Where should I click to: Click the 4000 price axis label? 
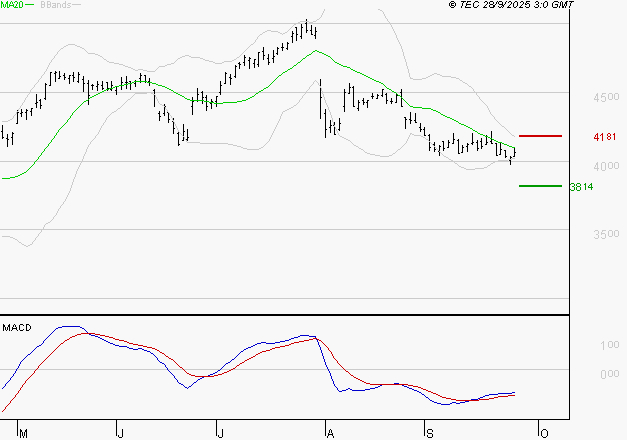pos(606,166)
